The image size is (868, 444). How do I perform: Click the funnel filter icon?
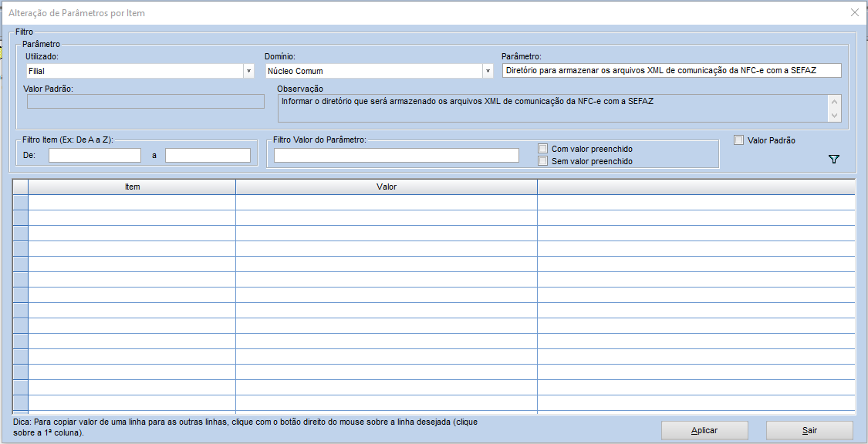tap(833, 160)
